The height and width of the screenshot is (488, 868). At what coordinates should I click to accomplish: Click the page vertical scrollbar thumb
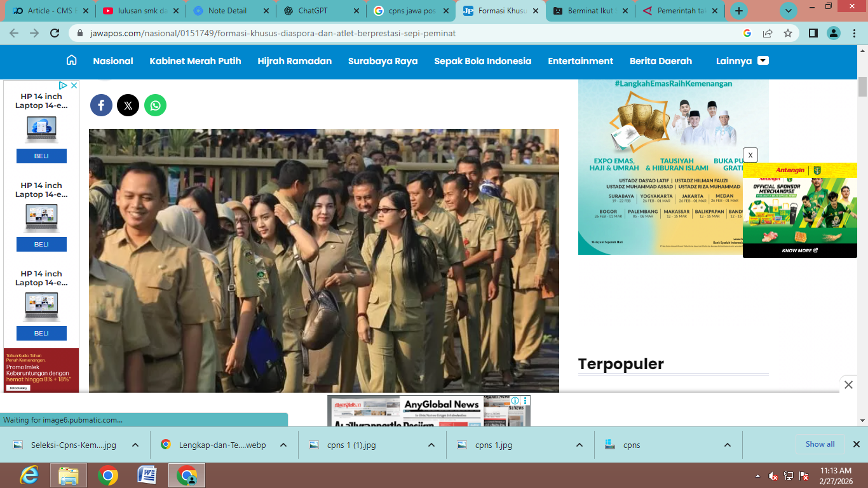click(862, 87)
